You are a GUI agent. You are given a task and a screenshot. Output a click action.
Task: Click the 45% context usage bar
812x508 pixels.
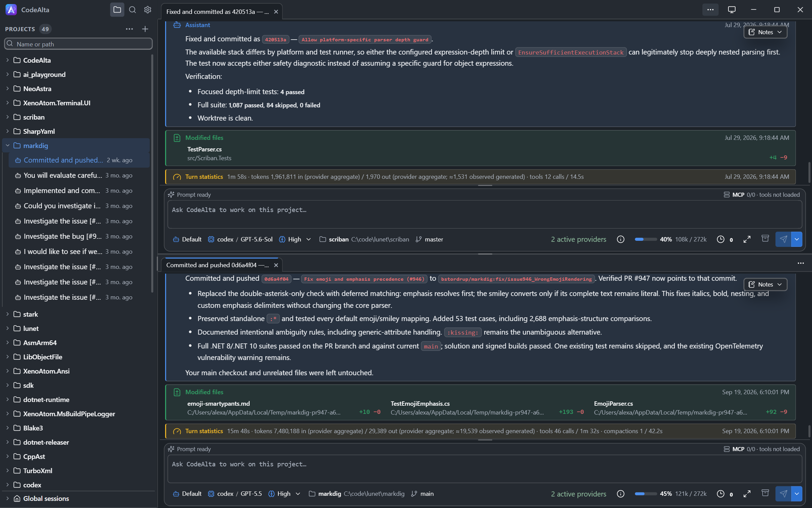point(646,494)
